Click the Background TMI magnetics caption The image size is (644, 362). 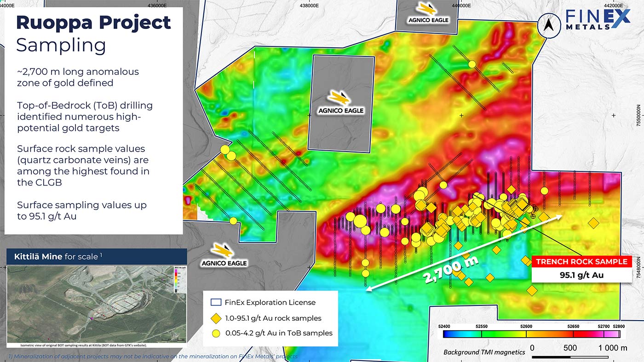click(484, 352)
